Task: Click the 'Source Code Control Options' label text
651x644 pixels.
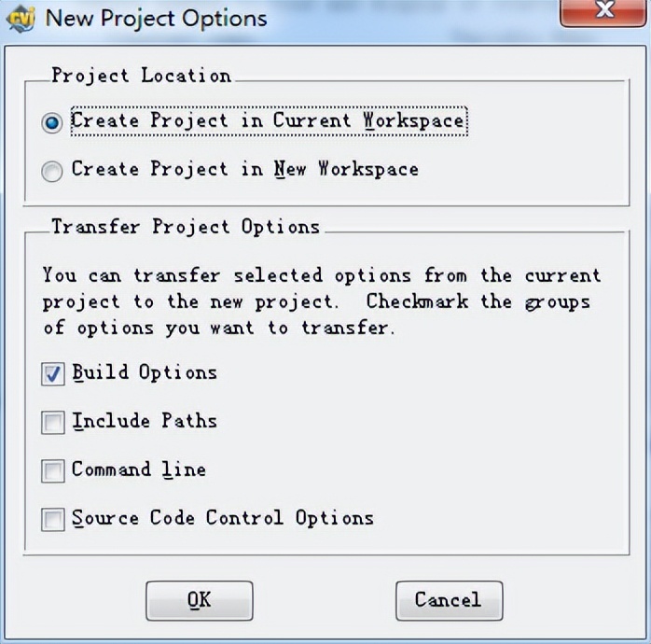Action: coord(223,519)
